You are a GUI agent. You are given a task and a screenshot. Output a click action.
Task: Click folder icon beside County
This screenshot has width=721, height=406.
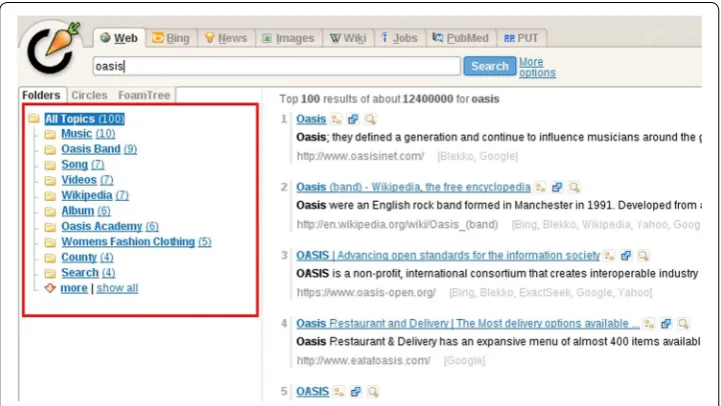pyautogui.click(x=50, y=258)
